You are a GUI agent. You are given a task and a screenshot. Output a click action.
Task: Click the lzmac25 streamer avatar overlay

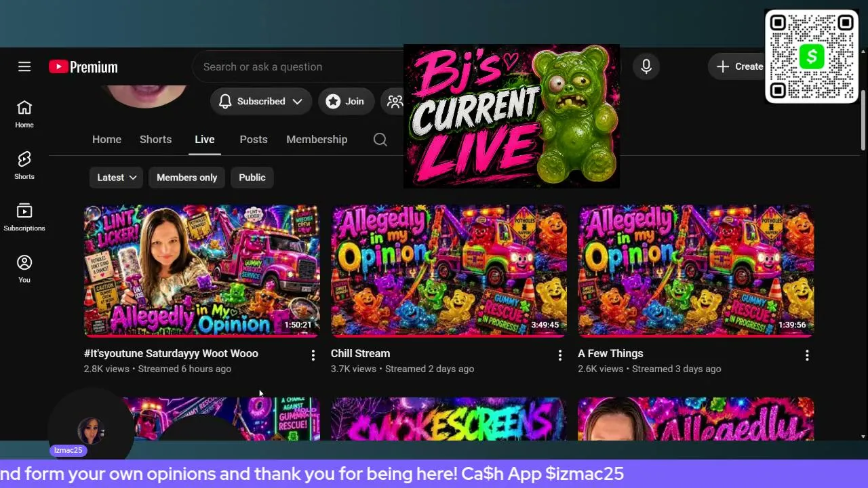coord(91,430)
